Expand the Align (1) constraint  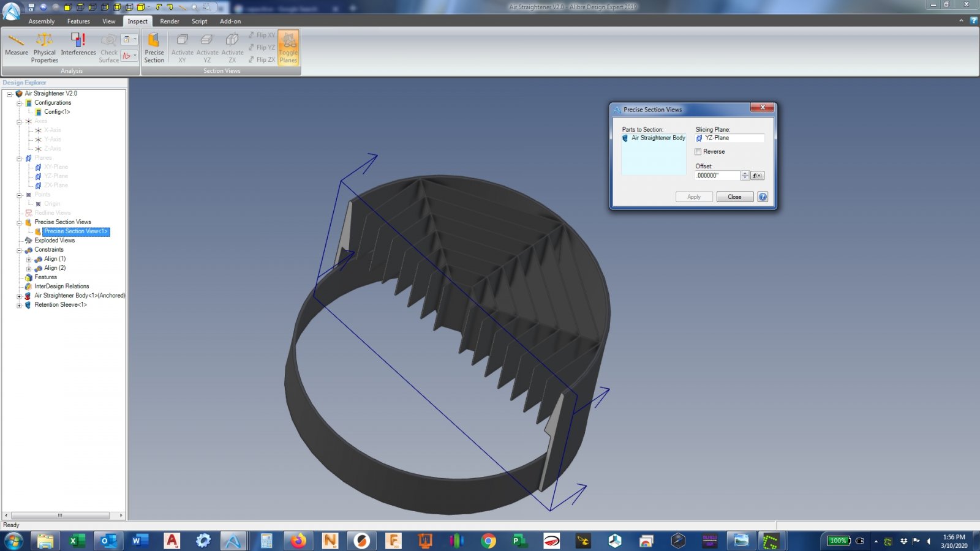click(x=29, y=260)
